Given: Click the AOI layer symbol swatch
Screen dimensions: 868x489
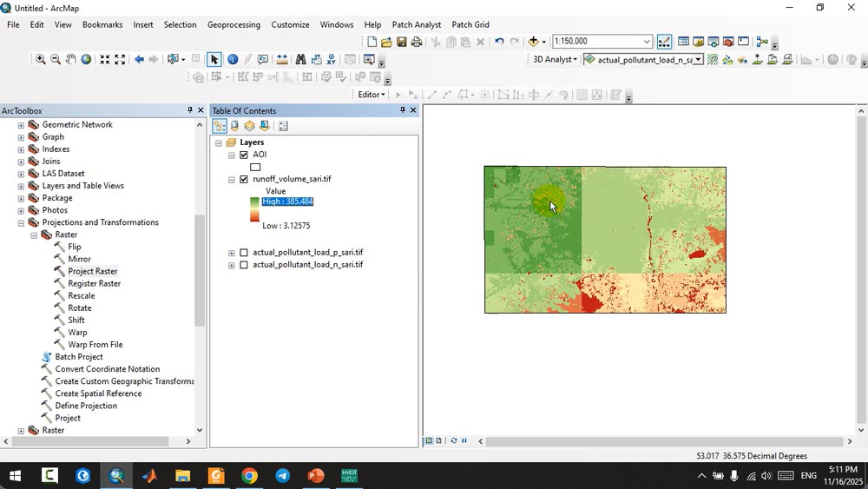Looking at the screenshot, I should pos(255,167).
